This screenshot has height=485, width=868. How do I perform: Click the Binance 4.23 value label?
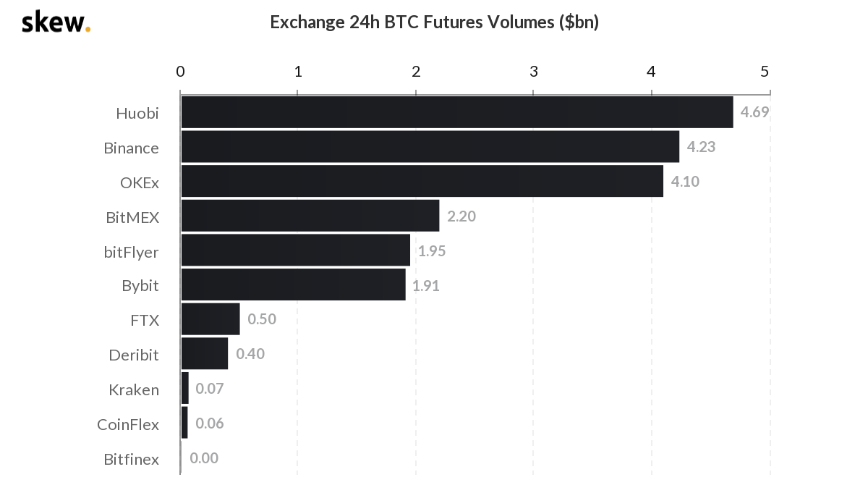point(701,147)
